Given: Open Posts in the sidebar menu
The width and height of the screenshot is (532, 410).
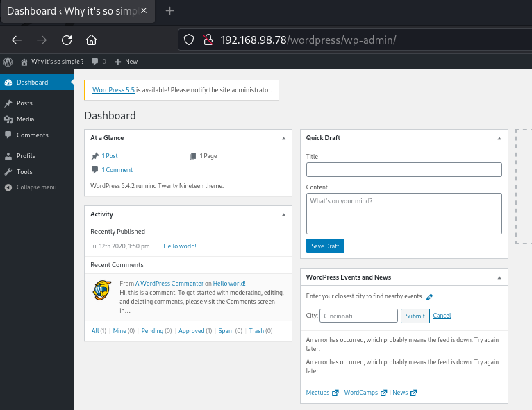Looking at the screenshot, I should [x=37, y=103].
